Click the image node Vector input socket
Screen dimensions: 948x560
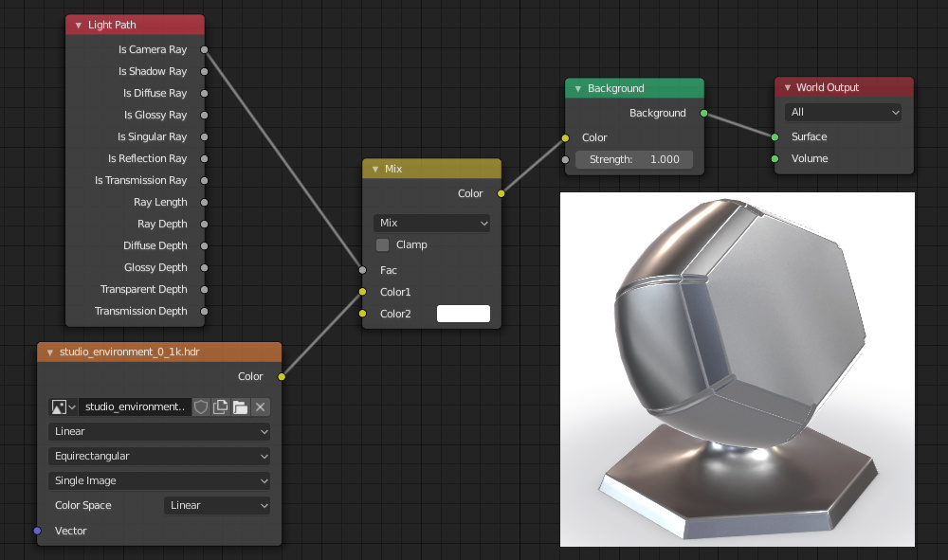(x=38, y=531)
